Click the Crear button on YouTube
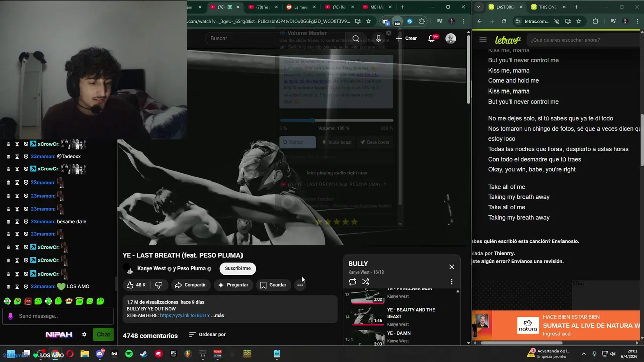This screenshot has width=644, height=362. pos(407,38)
